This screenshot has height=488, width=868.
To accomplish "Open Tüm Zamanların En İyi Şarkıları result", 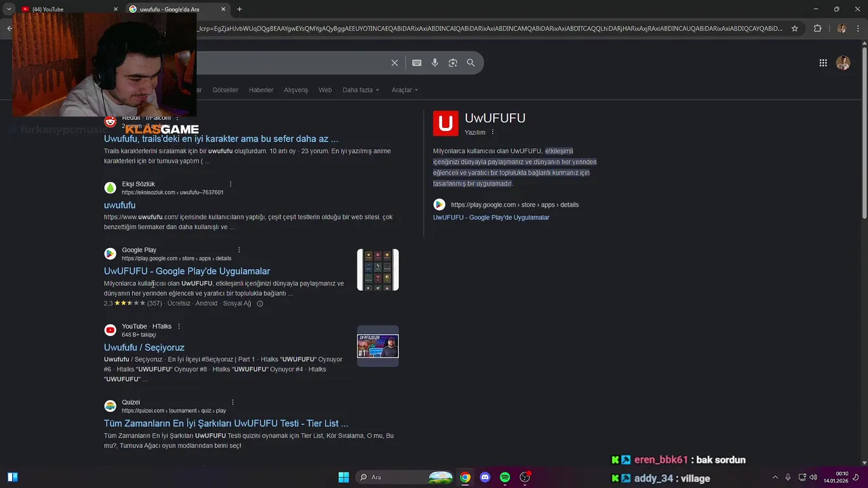I will (x=226, y=424).
